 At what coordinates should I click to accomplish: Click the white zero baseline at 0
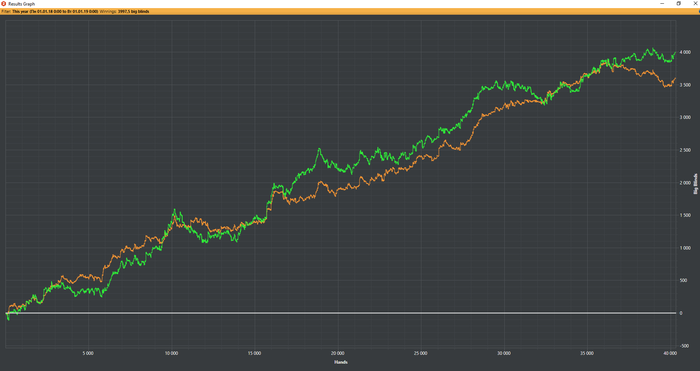coord(341,313)
